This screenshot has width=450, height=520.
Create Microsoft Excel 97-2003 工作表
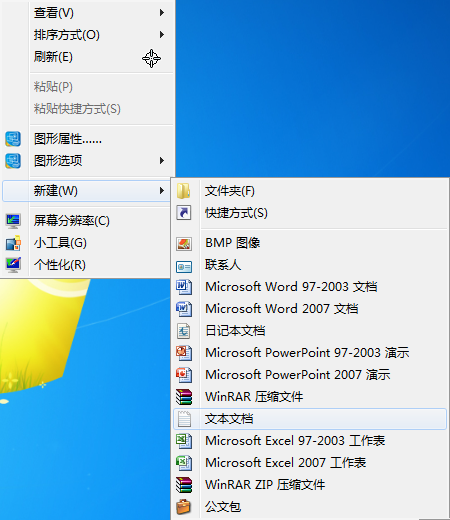[310, 441]
